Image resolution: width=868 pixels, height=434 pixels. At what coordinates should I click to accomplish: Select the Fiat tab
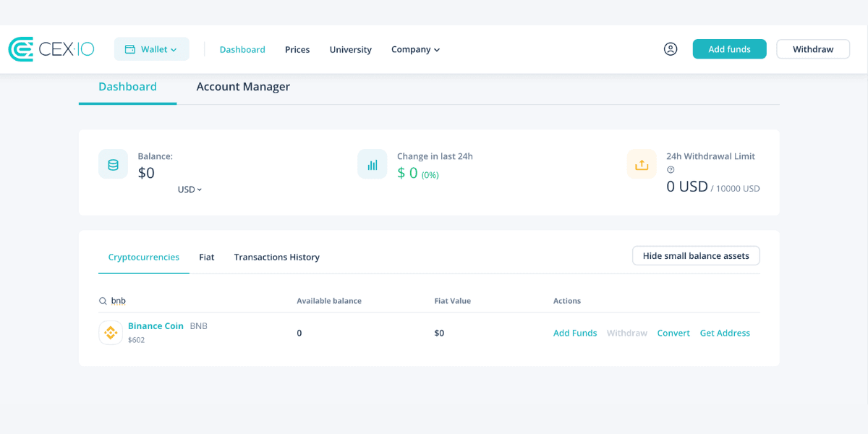(207, 257)
